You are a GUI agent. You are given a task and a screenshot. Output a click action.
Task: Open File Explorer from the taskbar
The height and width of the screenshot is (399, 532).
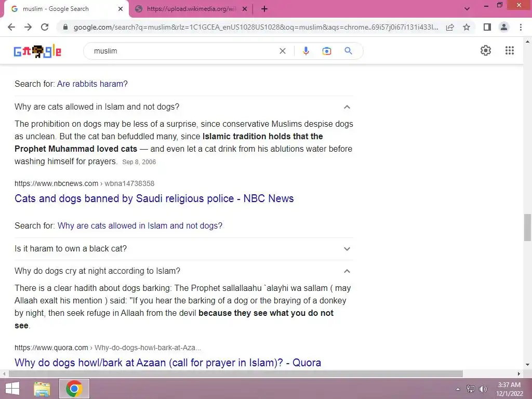[42, 389]
